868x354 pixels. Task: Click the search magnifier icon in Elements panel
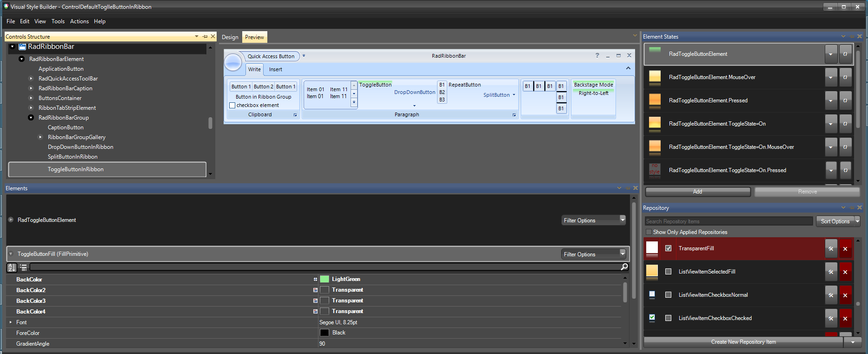[624, 267]
